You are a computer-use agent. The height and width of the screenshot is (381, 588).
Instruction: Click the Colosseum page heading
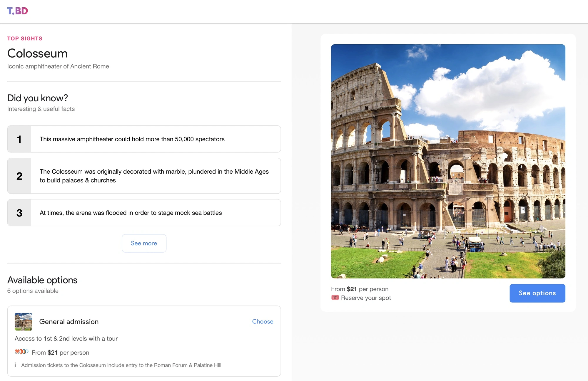[37, 53]
